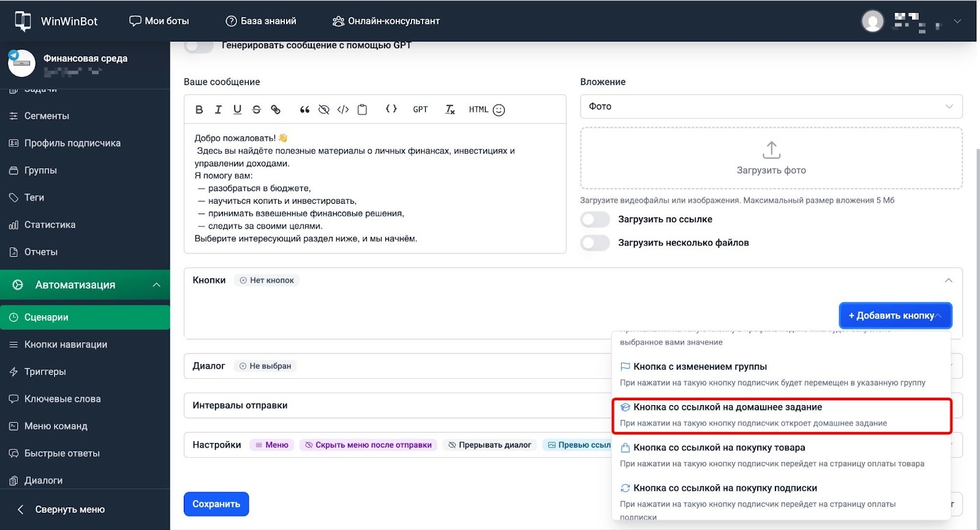Insert a link using the chain icon
The image size is (980, 530).
pos(276,110)
